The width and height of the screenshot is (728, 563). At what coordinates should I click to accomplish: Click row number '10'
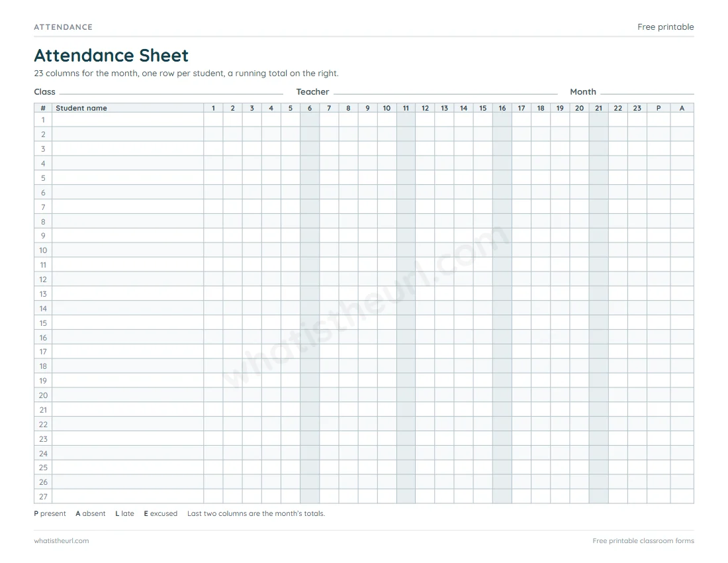[x=43, y=250]
